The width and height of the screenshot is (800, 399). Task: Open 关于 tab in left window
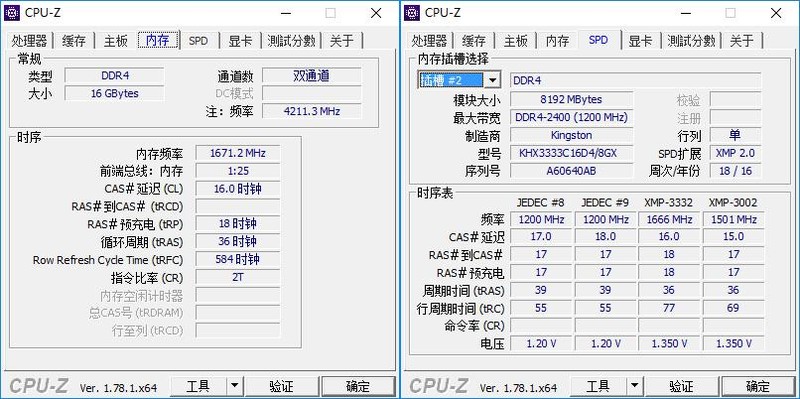coord(341,41)
